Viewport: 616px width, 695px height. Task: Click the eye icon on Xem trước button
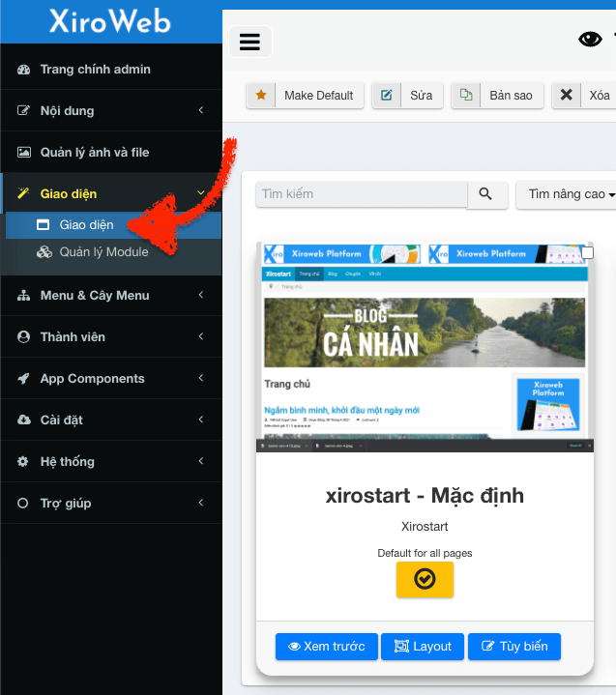pos(294,647)
